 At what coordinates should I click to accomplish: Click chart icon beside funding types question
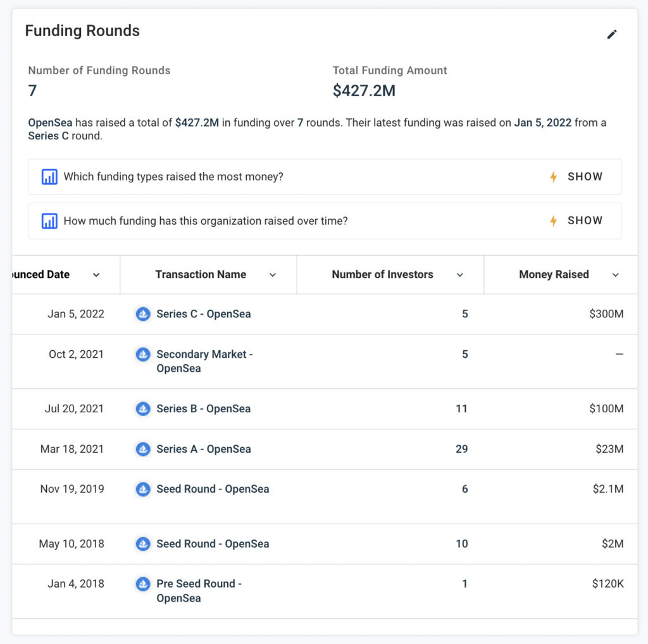coord(49,177)
